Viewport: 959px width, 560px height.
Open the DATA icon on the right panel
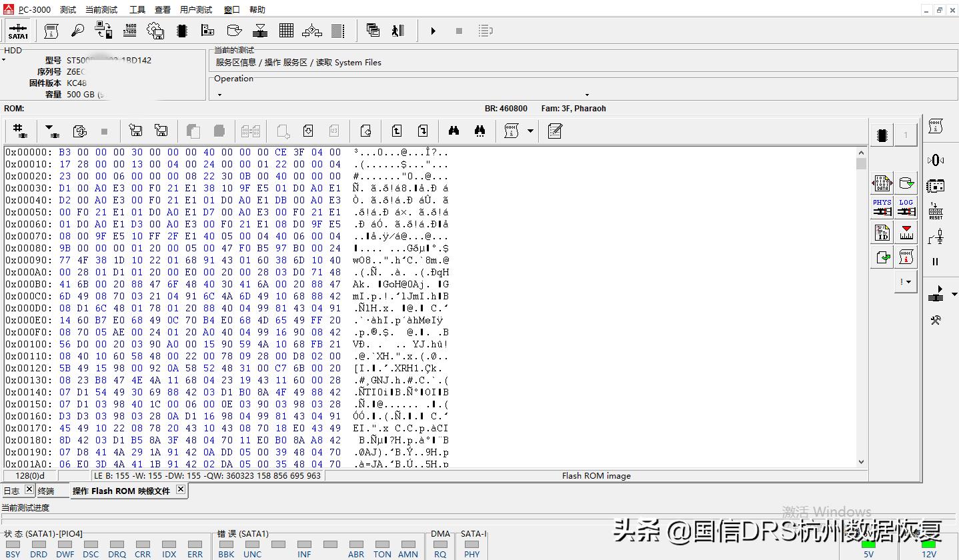tap(881, 183)
